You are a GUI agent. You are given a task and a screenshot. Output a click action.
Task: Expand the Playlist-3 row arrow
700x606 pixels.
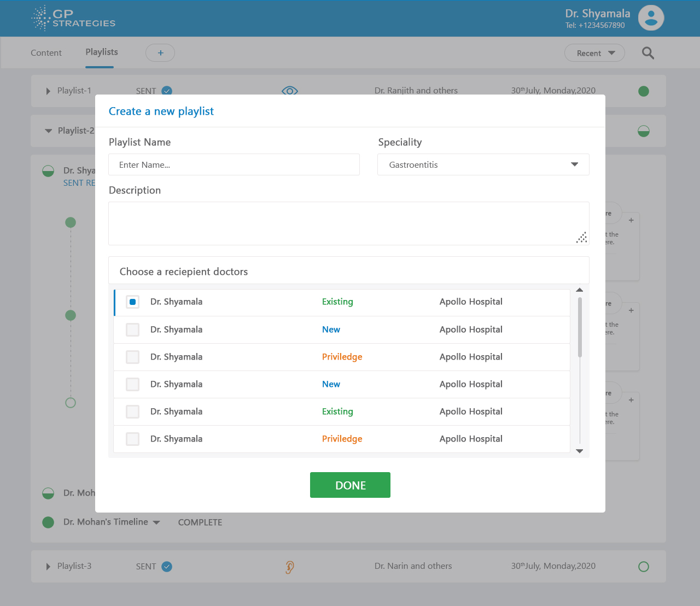(x=48, y=567)
